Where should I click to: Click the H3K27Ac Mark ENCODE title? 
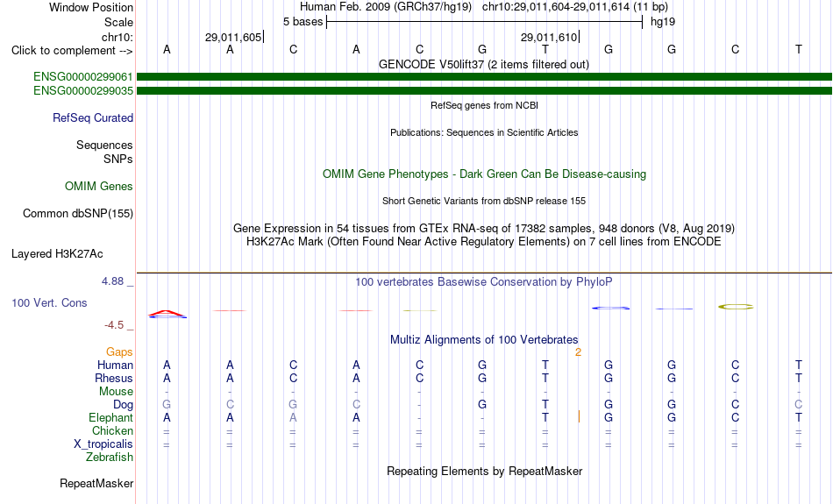tap(484, 242)
